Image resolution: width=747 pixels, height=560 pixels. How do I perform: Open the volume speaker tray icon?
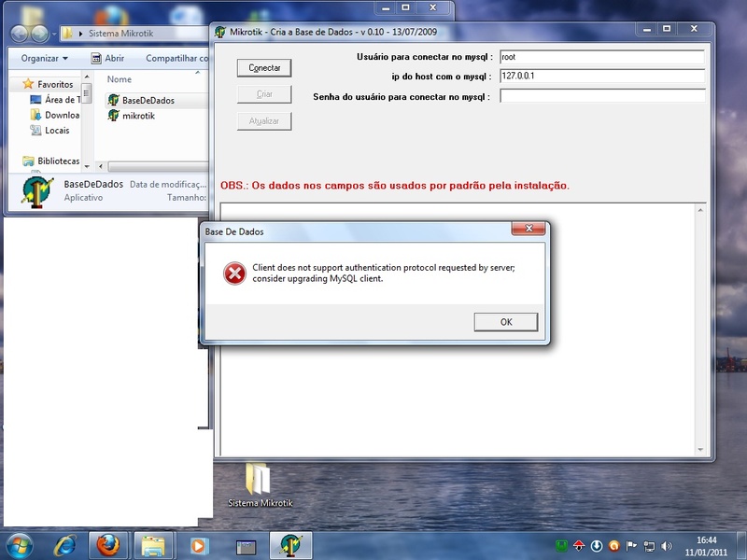point(667,546)
